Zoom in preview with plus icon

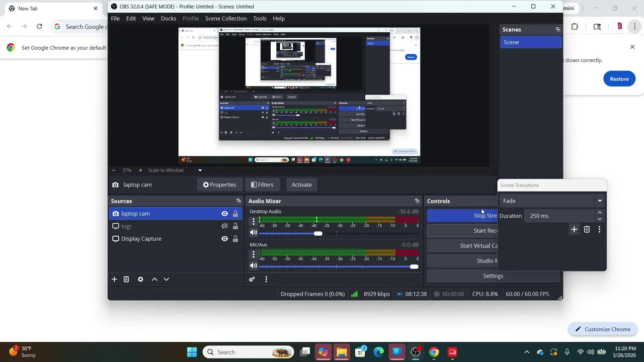coord(140,170)
